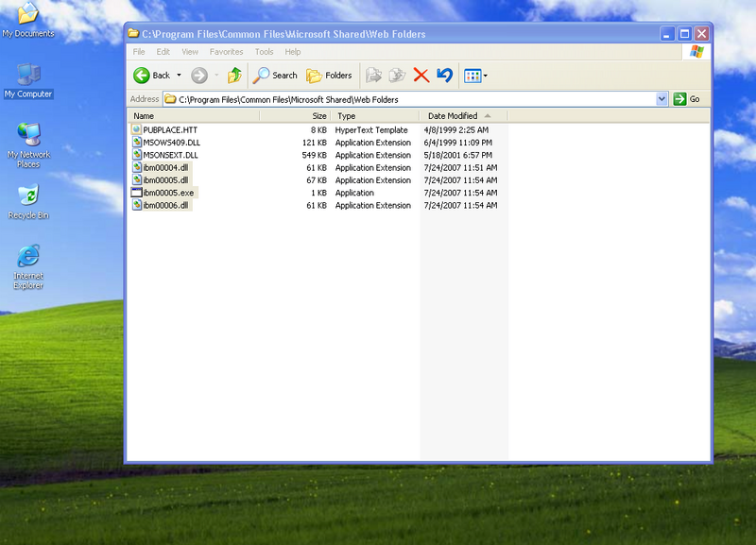Expand the address bar dropdown
The width and height of the screenshot is (756, 545).
(662, 99)
